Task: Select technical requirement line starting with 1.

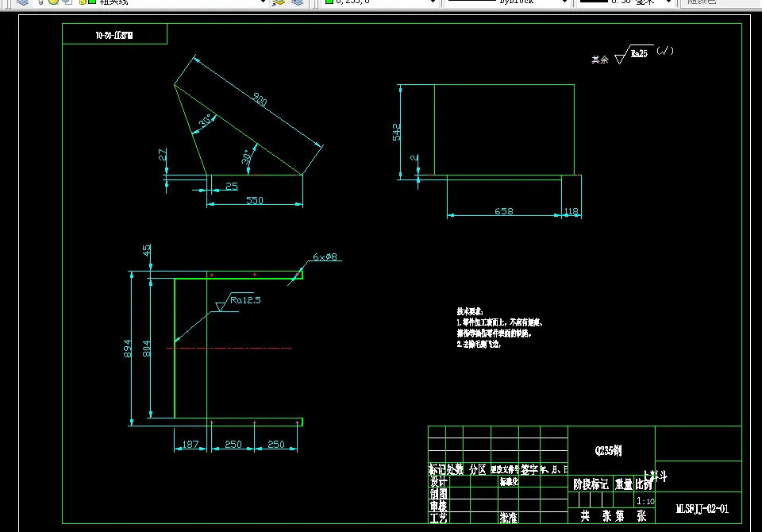Action: [x=499, y=322]
